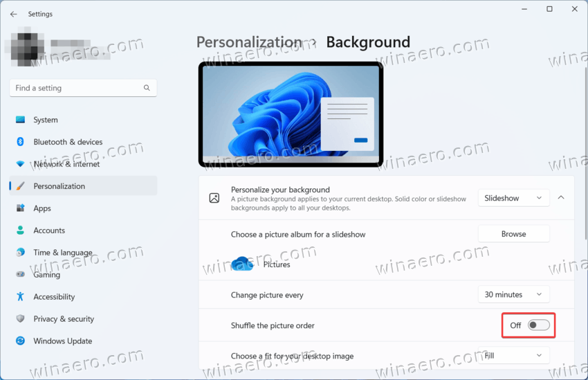Click the user profile avatar
The width and height of the screenshot is (588, 380).
click(28, 48)
